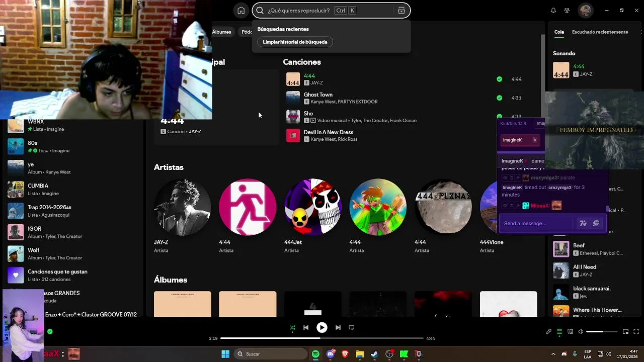Open the IGOR album in library

point(73,232)
